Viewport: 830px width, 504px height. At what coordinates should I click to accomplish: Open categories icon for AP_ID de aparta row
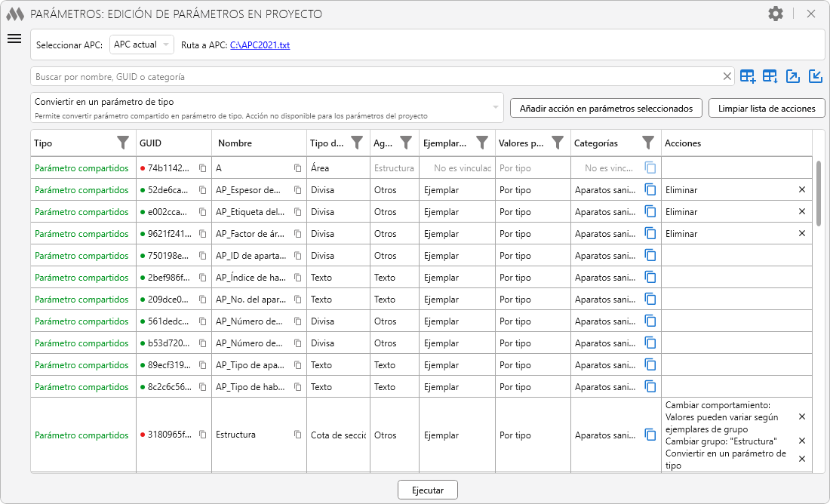tap(650, 256)
